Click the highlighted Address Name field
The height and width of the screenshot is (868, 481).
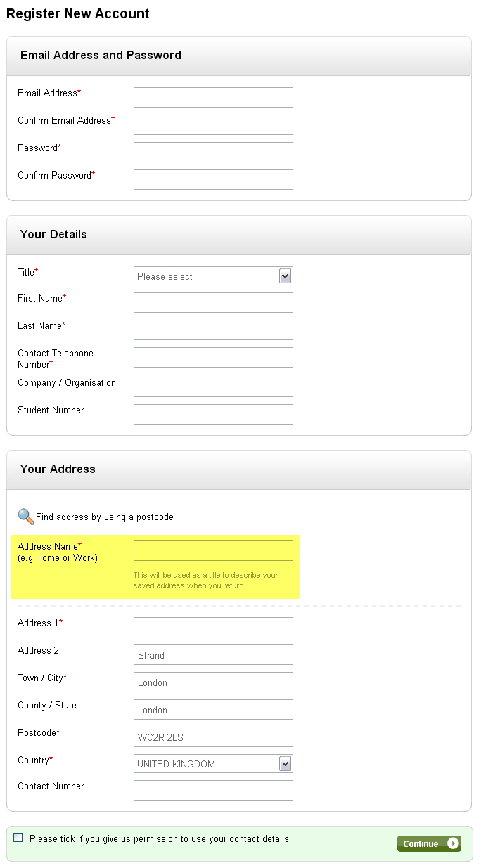coord(213,550)
